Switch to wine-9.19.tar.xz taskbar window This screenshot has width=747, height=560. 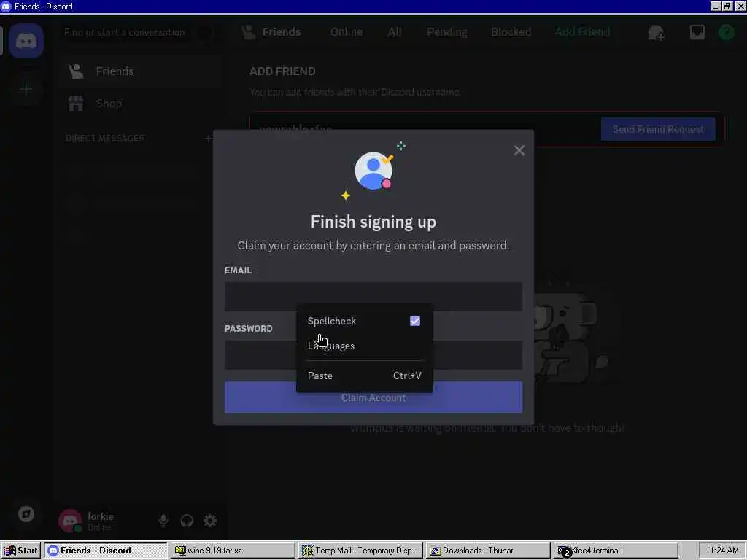click(x=233, y=551)
